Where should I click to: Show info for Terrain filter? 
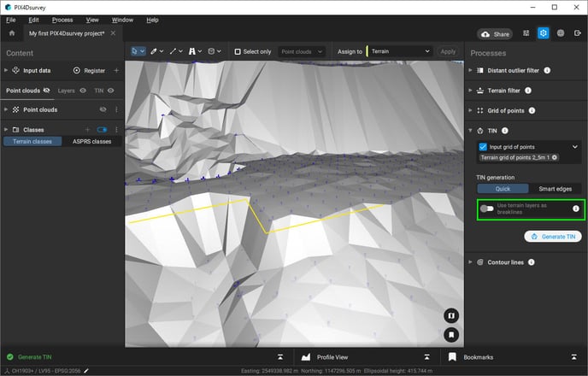[528, 91]
